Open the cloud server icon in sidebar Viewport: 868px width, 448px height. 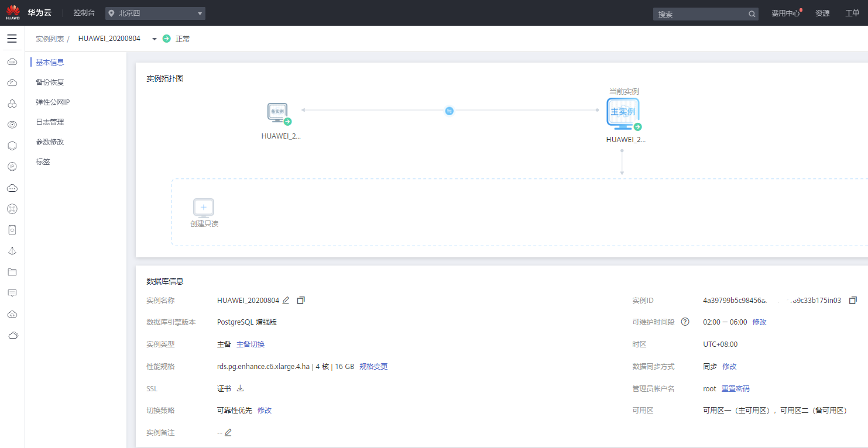tap(12, 61)
